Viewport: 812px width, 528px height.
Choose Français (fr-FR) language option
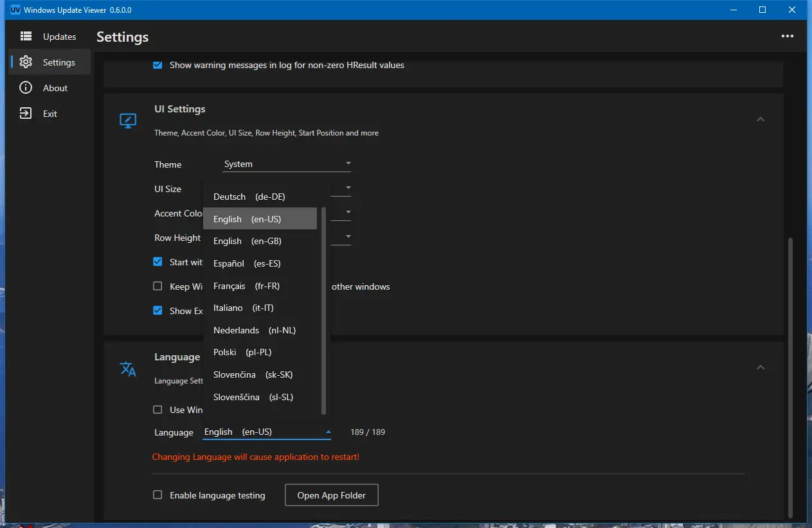(x=246, y=286)
